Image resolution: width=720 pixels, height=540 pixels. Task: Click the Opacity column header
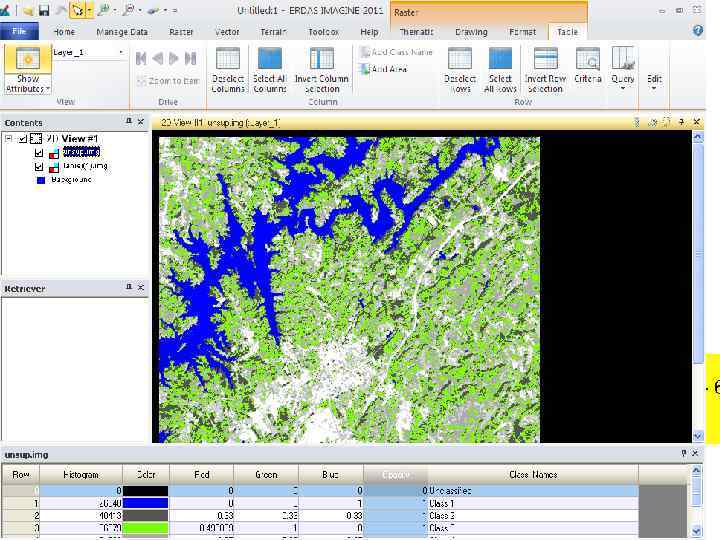tap(395, 474)
